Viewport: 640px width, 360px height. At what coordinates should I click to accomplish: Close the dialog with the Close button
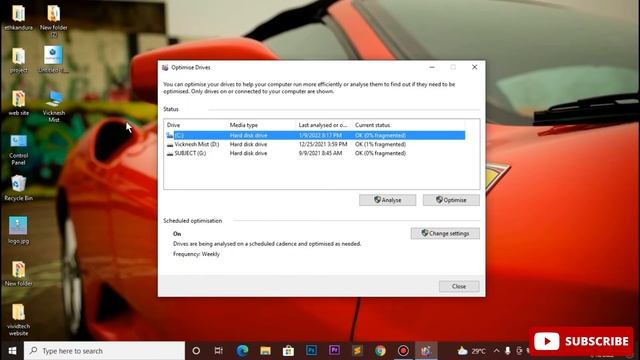[459, 287]
